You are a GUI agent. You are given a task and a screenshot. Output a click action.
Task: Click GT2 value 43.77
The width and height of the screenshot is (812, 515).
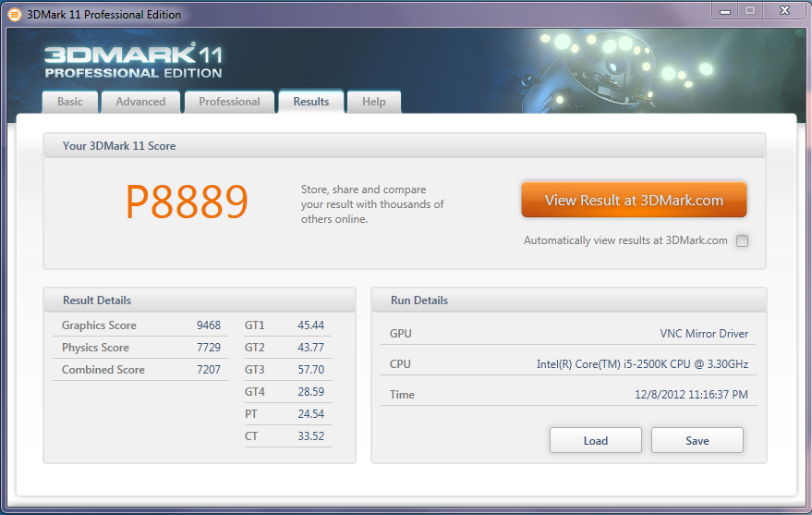(x=310, y=348)
